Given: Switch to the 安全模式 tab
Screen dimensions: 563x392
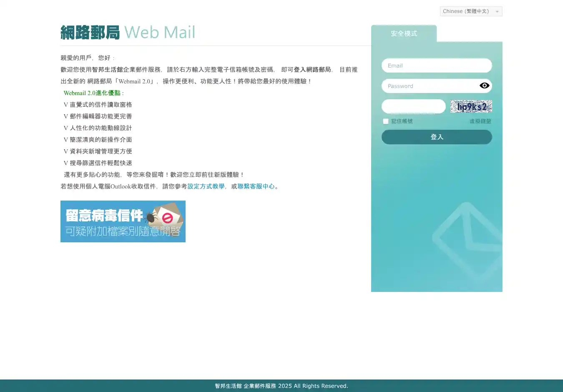Looking at the screenshot, I should click(x=404, y=33).
